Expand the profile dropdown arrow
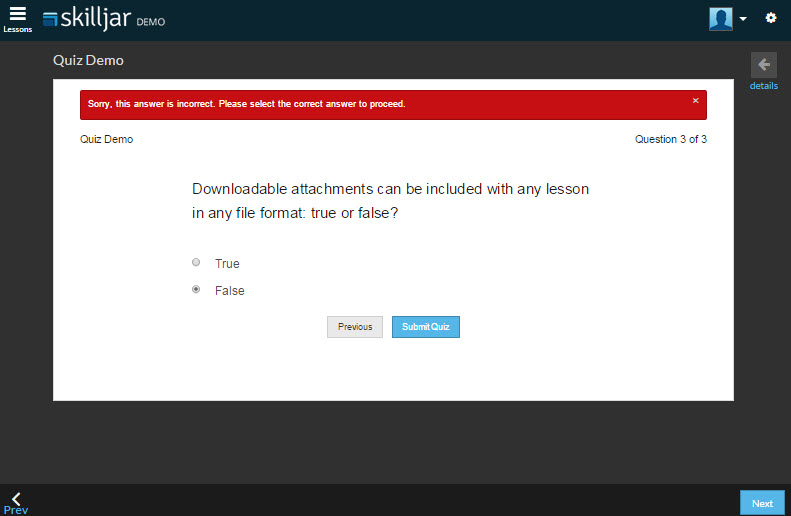The width and height of the screenshot is (791, 516). pos(743,19)
